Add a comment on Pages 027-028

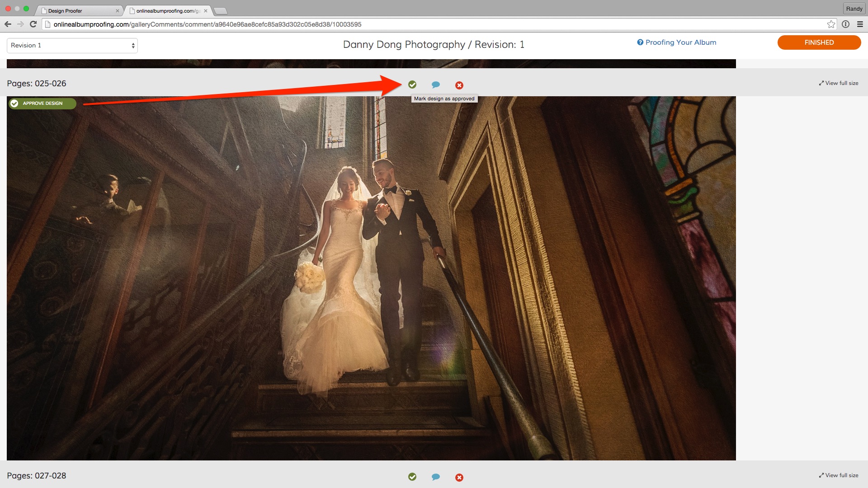pyautogui.click(x=436, y=477)
